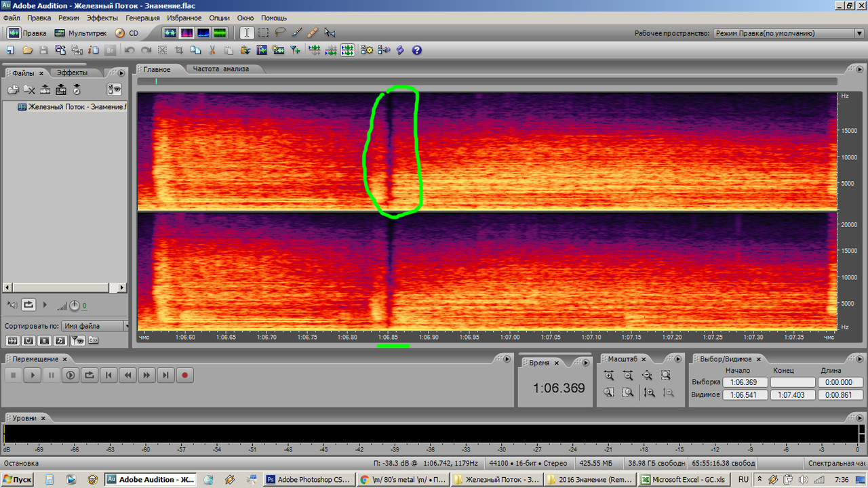Viewport: 868px width, 488px height.
Task: Click the Files panel horizontal scrollbar
Action: click(65, 288)
